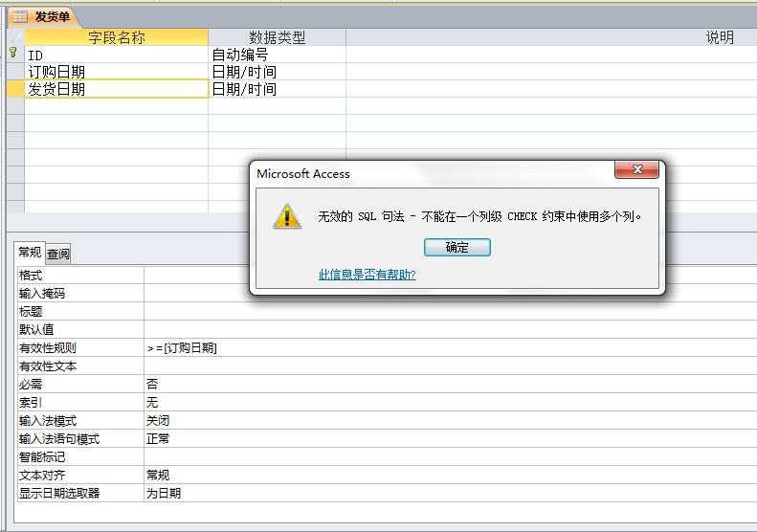Select the 订购日期 field name cell

click(117, 72)
